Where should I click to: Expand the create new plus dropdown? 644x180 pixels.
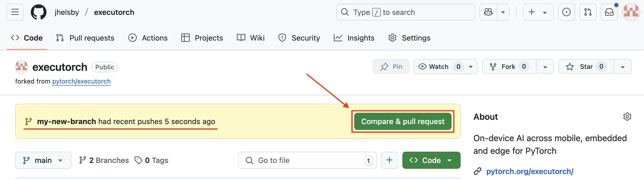pos(538,12)
